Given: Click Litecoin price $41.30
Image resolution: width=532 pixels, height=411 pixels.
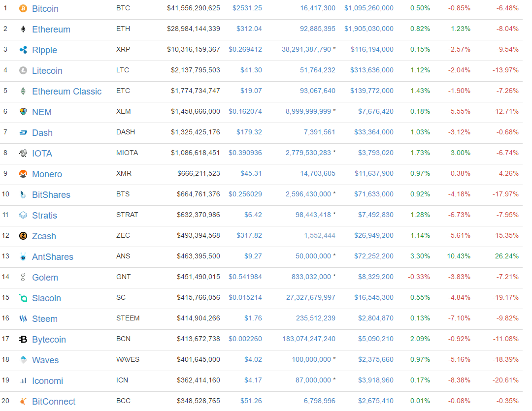Looking at the screenshot, I should click(x=251, y=70).
